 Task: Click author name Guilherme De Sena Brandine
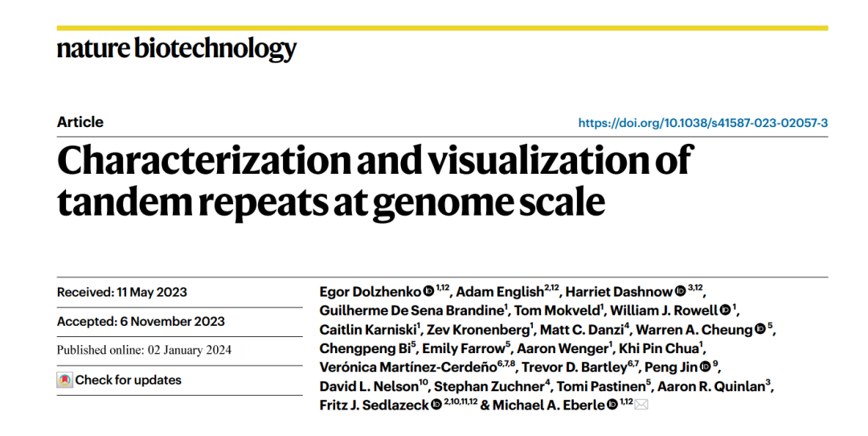point(411,311)
